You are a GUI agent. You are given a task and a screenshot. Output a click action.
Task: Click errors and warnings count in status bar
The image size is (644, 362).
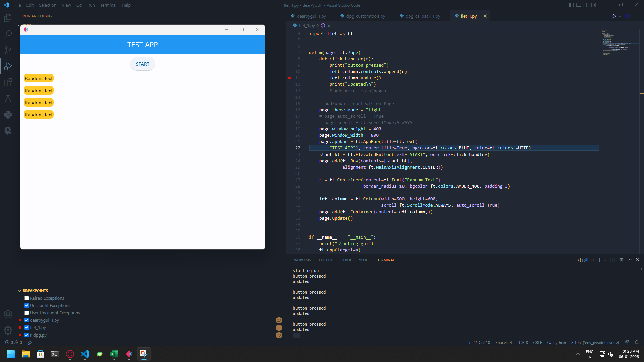14,343
